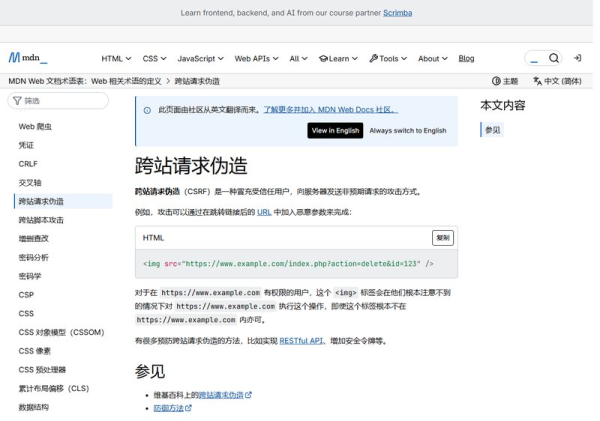Expand the HTML menu
600x421 pixels.
tap(116, 59)
